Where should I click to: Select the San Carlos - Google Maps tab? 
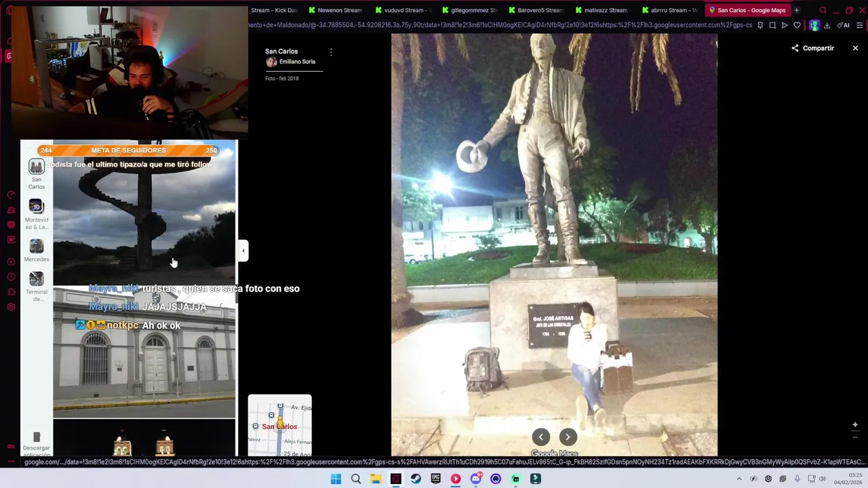pyautogui.click(x=746, y=10)
